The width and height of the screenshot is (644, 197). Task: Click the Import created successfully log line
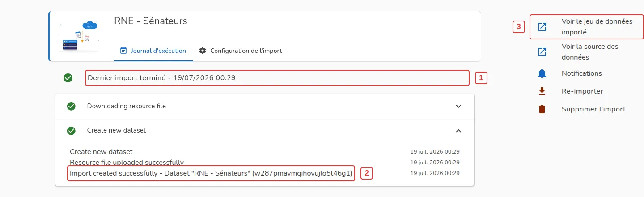coord(211,173)
